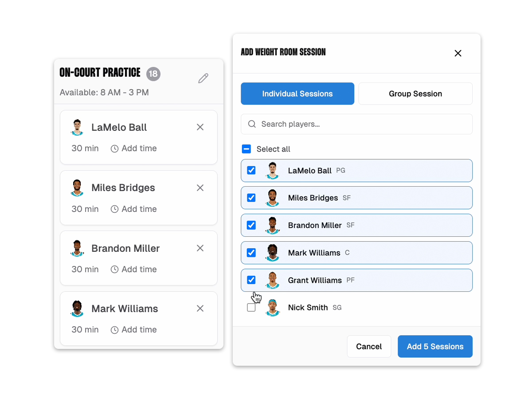Uncheck Brandon Miller in the player list
The image size is (532, 399).
coord(251,225)
